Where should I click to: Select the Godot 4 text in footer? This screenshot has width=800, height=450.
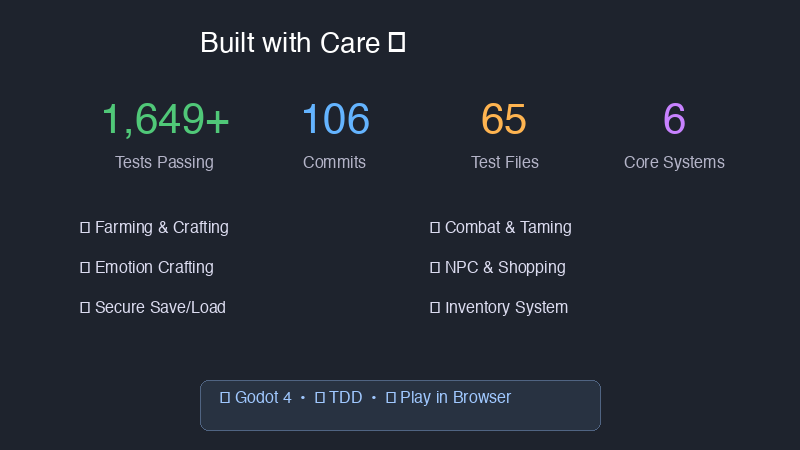pos(263,398)
